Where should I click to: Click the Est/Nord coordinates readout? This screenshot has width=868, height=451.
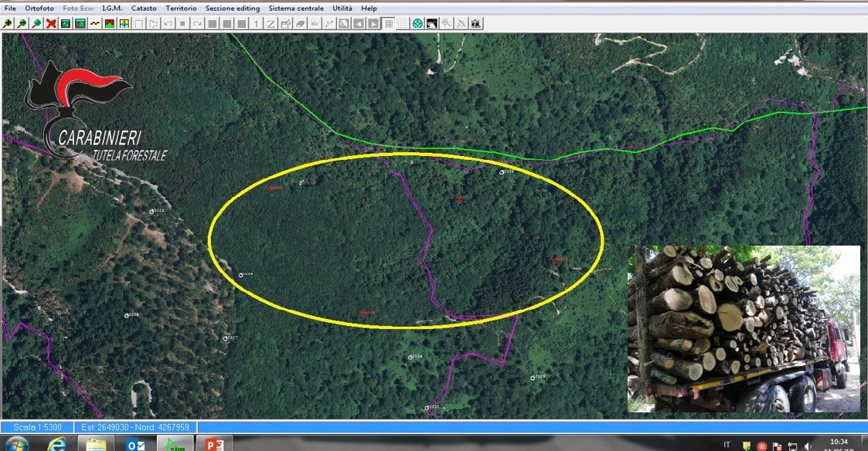click(135, 427)
